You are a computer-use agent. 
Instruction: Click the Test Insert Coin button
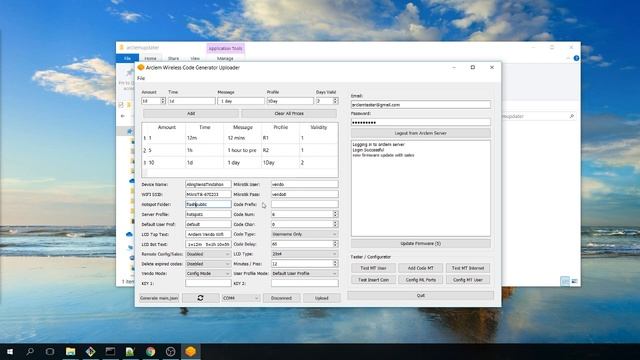[x=373, y=280]
